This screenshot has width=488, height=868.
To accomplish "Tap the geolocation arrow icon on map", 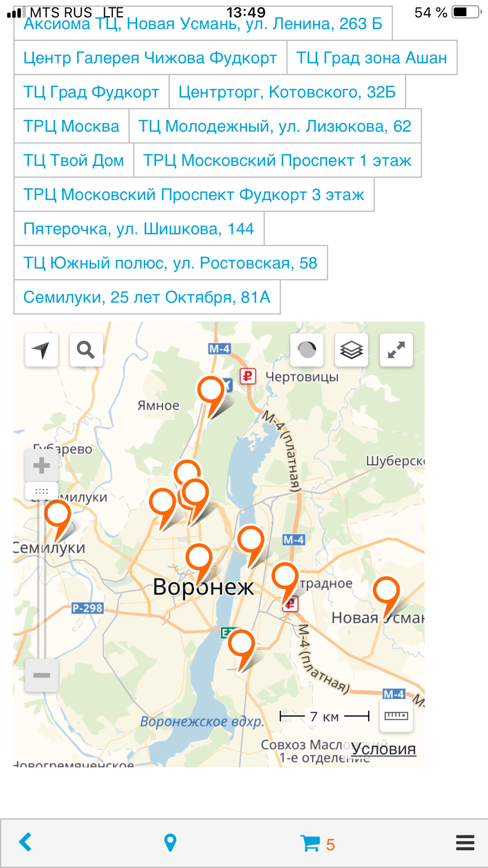I will pos(41,350).
